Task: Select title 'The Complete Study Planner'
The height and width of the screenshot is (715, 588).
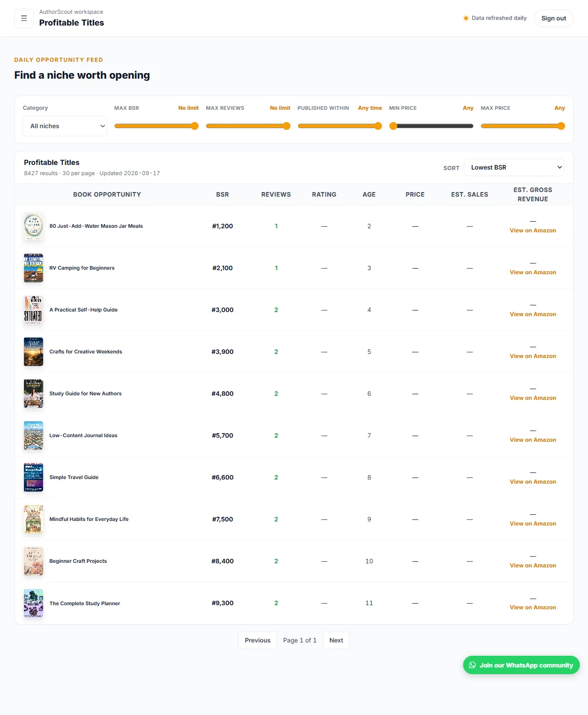Action: pos(85,604)
